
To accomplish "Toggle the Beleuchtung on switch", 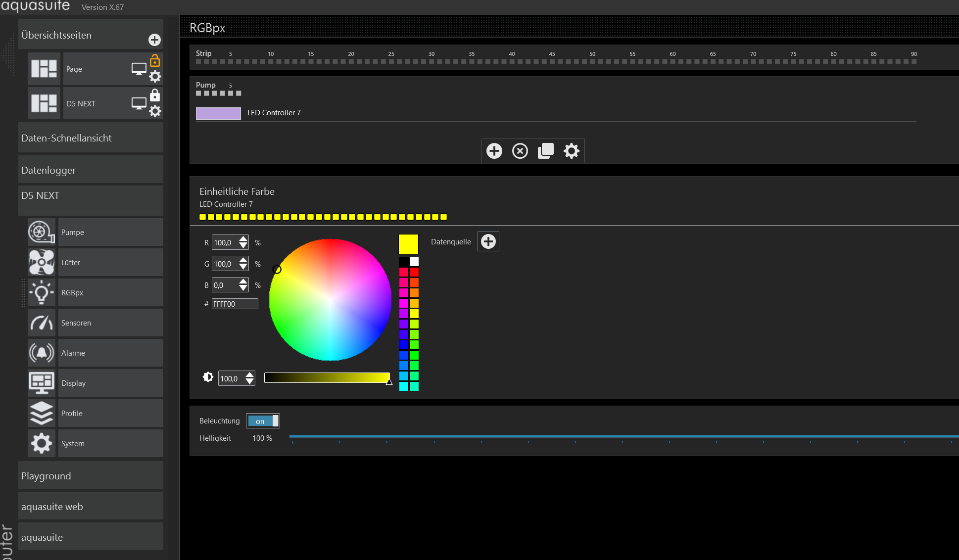I will [x=263, y=421].
